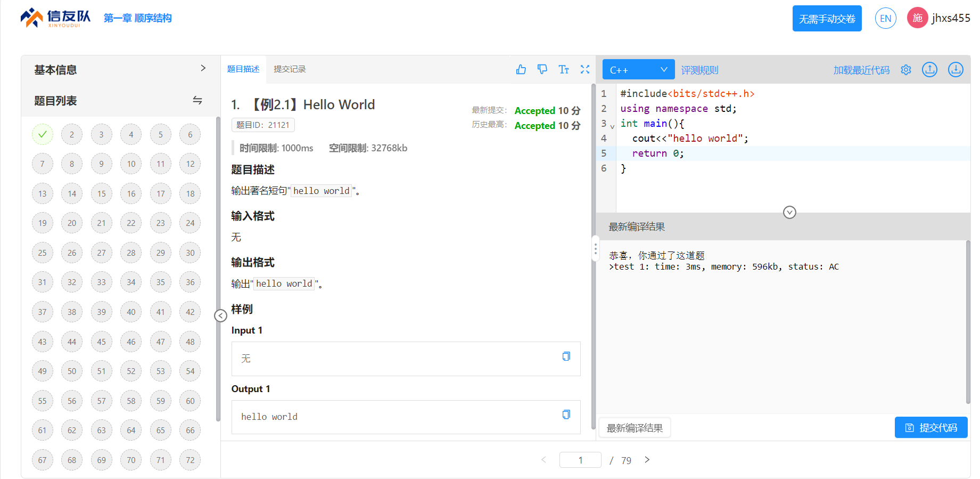The width and height of the screenshot is (980, 479).
Task: Copy the Output 1 sample
Action: click(x=566, y=415)
